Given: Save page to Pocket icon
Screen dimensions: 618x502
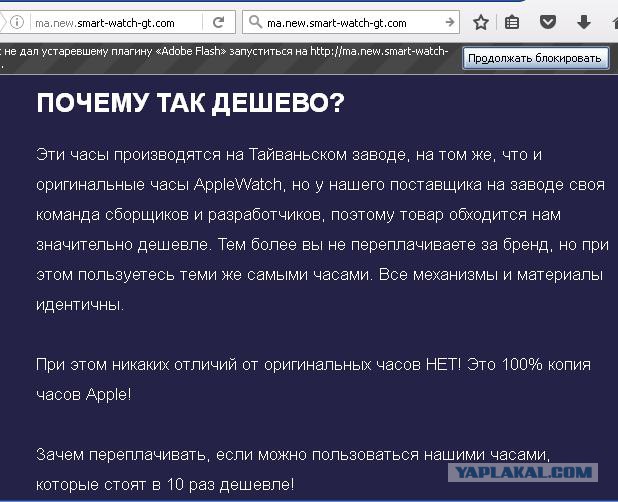Looking at the screenshot, I should tap(548, 22).
